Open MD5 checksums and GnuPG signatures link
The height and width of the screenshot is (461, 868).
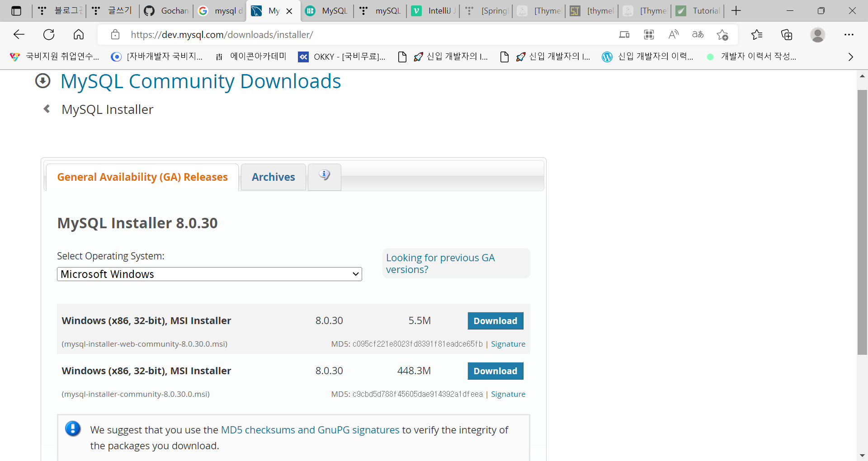[310, 430]
